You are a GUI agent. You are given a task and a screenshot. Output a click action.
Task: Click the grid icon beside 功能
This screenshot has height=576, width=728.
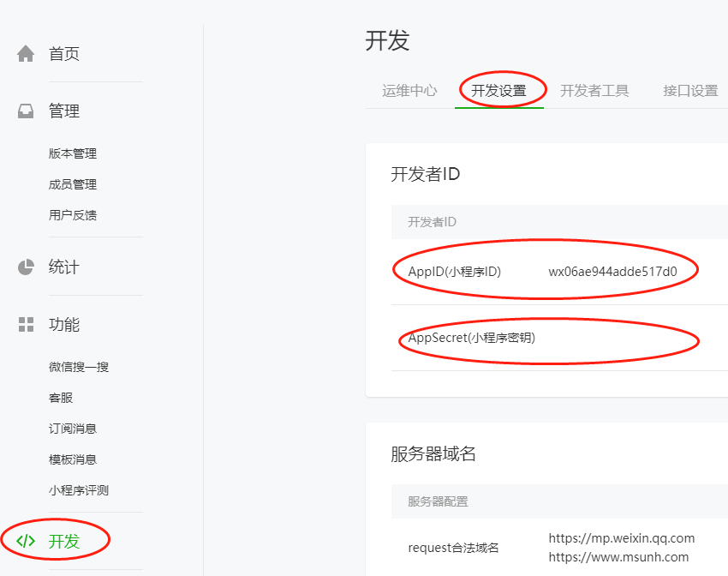pos(26,325)
